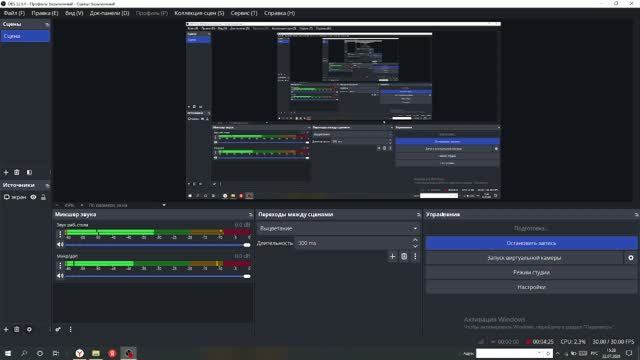
Task: Remove scene transition with trash icon
Action: point(404,256)
